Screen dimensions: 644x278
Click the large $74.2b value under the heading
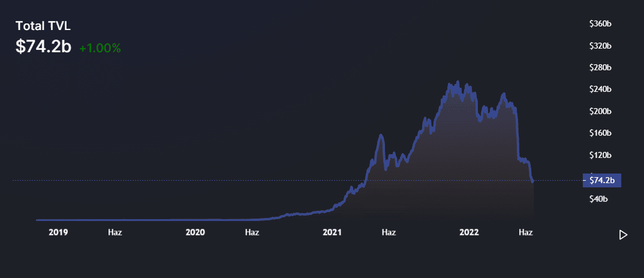43,47
